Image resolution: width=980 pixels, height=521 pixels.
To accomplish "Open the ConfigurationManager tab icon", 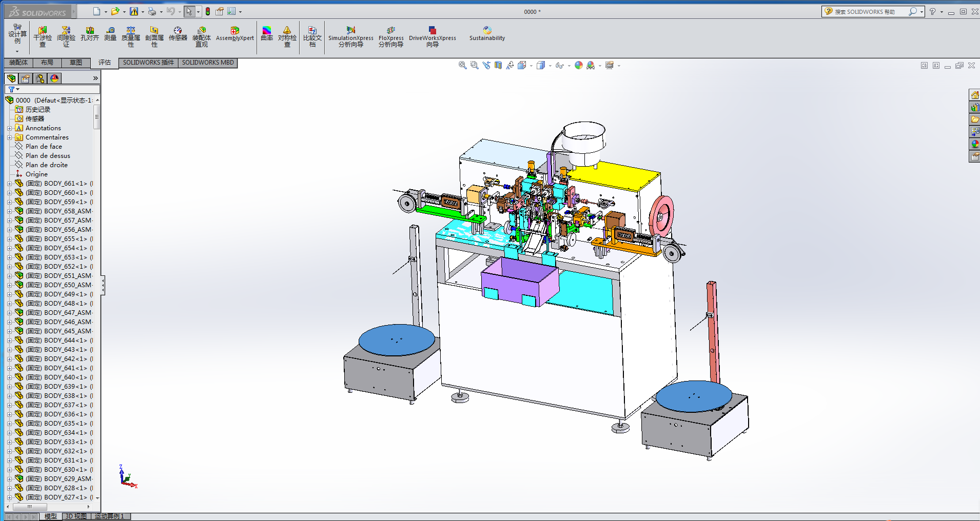I will pyautogui.click(x=40, y=78).
